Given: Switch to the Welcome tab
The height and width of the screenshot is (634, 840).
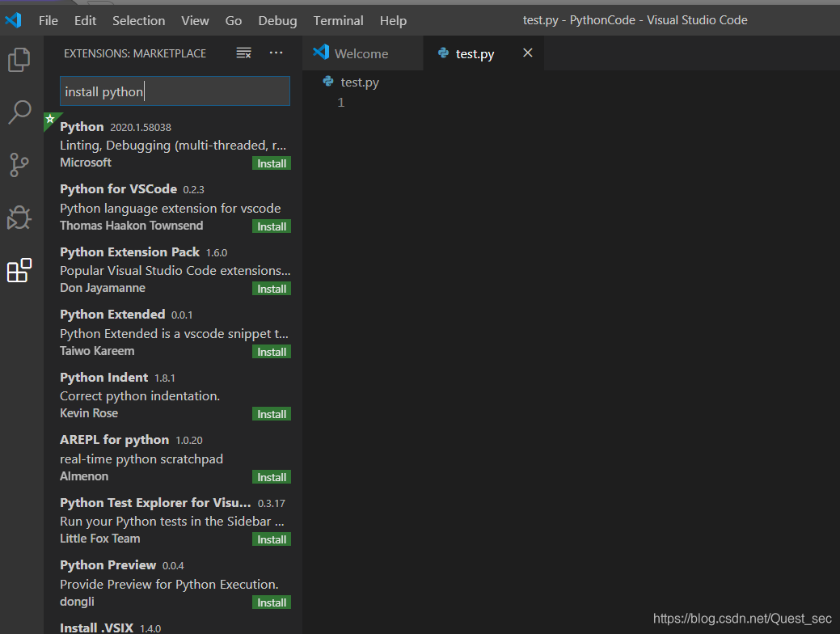Looking at the screenshot, I should pyautogui.click(x=363, y=53).
